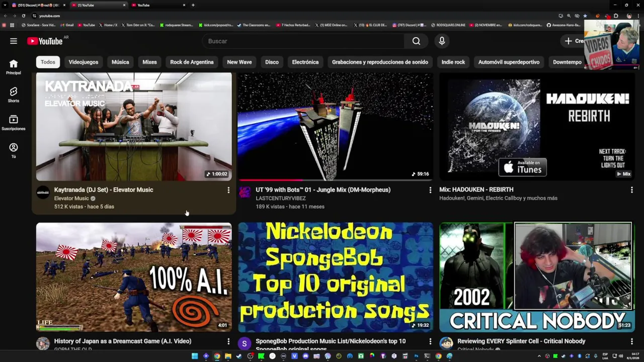This screenshot has height=362, width=644.
Task: Open the SpongeBob video channel avatar 'S'
Action: [x=245, y=344]
